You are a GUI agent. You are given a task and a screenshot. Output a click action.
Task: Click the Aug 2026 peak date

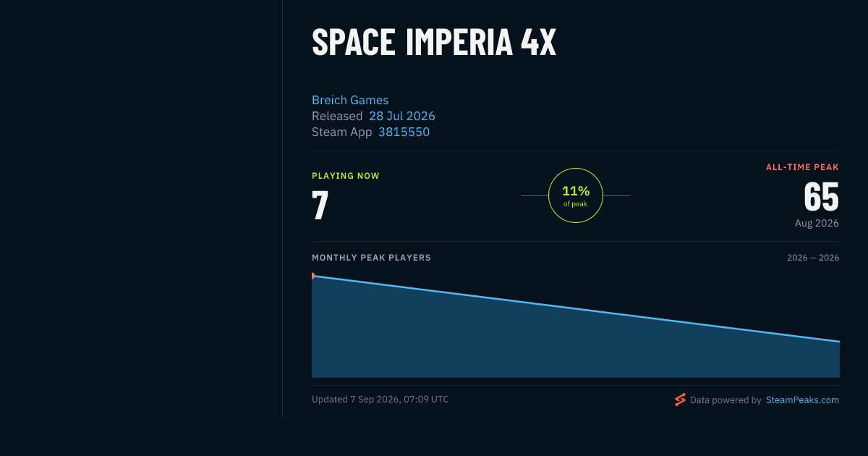point(817,223)
